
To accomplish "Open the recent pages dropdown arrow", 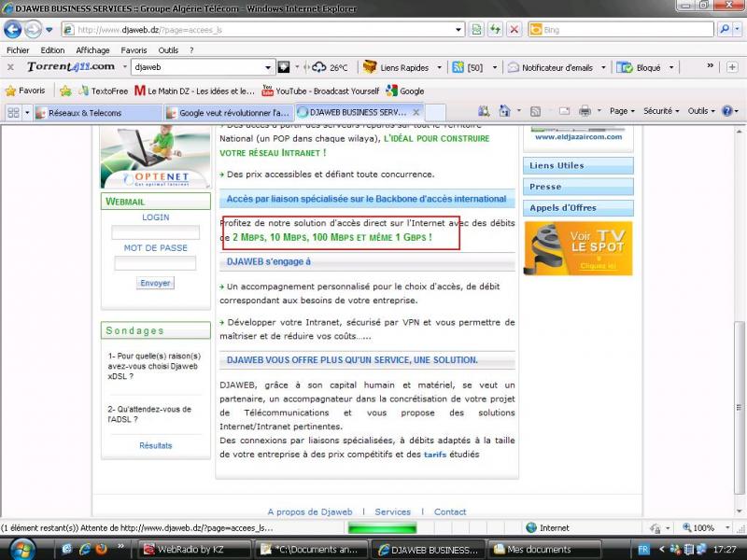I will (49, 30).
